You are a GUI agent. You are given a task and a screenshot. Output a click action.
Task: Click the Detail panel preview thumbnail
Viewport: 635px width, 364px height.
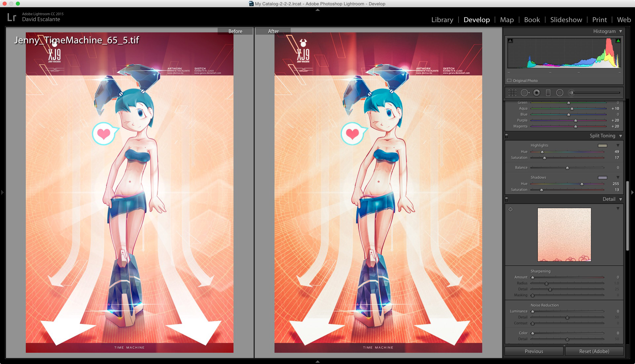pyautogui.click(x=564, y=235)
